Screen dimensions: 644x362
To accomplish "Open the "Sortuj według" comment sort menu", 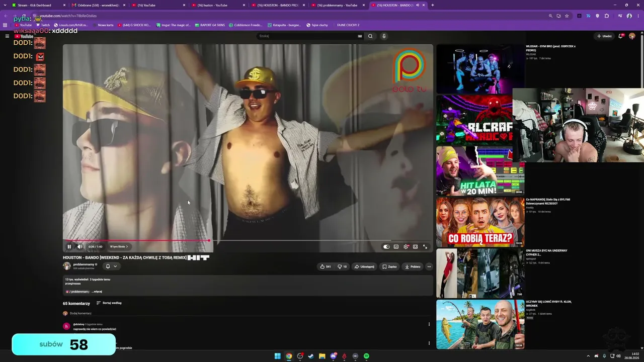I will (109, 303).
